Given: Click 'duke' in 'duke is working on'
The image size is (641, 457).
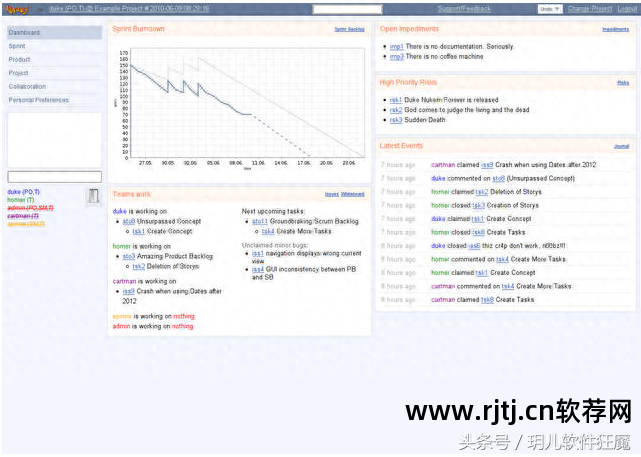Looking at the screenshot, I should pyautogui.click(x=120, y=211).
